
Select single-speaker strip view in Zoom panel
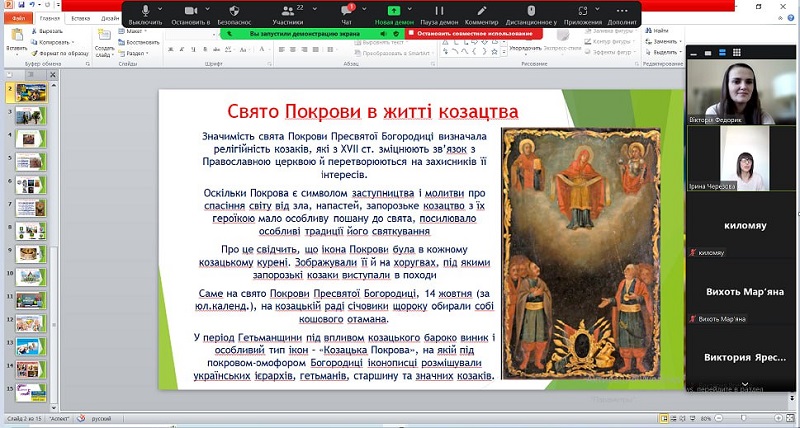point(708,53)
